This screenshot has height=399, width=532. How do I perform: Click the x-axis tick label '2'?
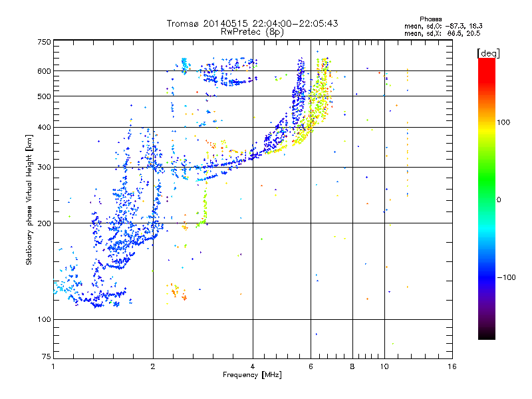153,366
